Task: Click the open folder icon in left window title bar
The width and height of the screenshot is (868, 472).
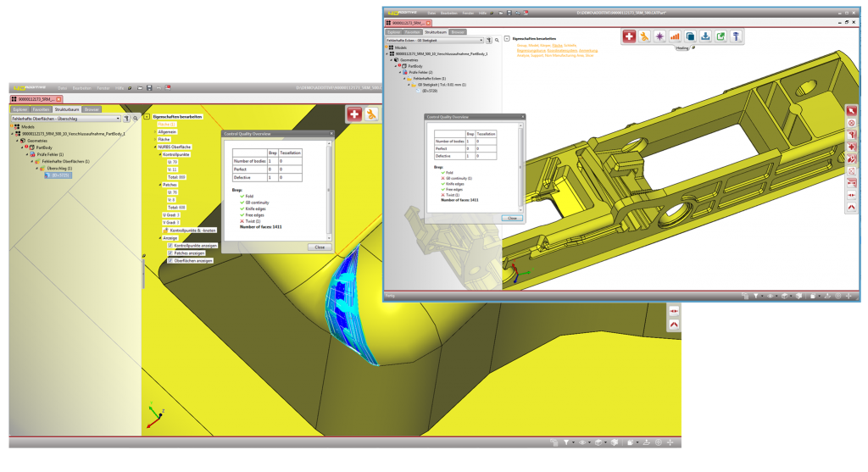Action: [x=140, y=88]
